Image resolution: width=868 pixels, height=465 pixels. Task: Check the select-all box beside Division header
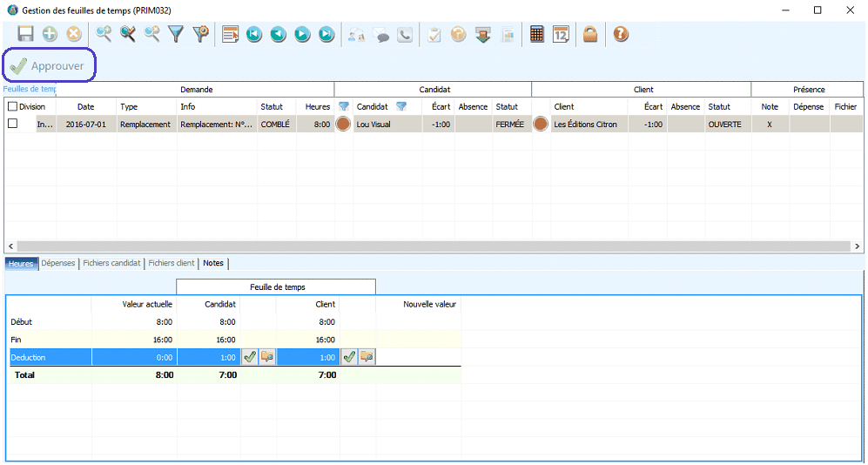coord(12,106)
